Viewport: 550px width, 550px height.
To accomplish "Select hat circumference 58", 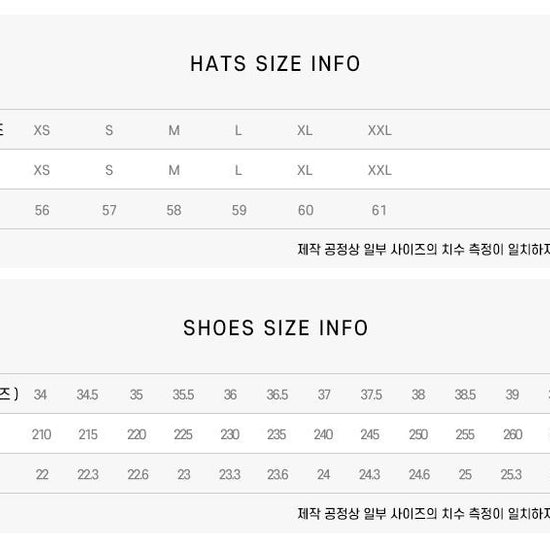I will (x=174, y=210).
